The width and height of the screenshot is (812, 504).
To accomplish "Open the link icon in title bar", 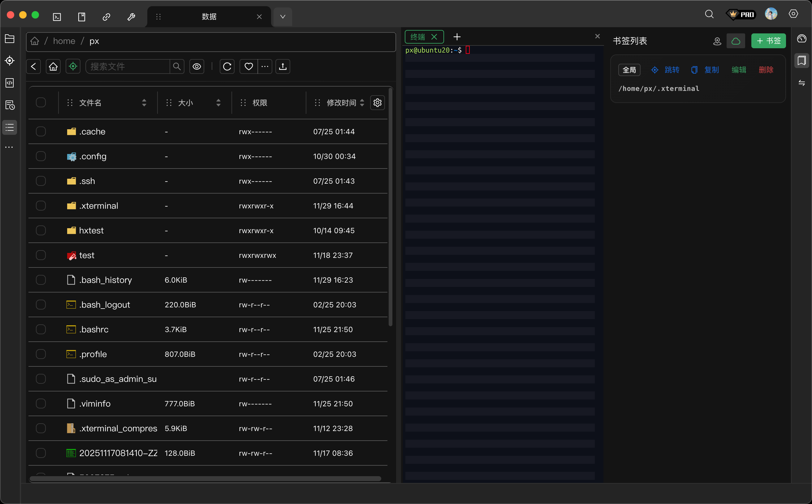I will click(106, 17).
